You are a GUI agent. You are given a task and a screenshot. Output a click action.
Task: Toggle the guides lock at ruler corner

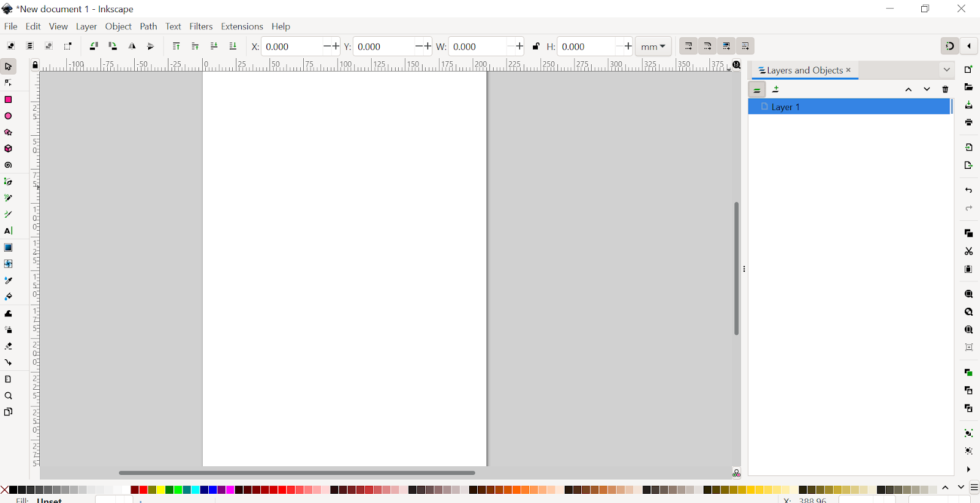tap(35, 65)
